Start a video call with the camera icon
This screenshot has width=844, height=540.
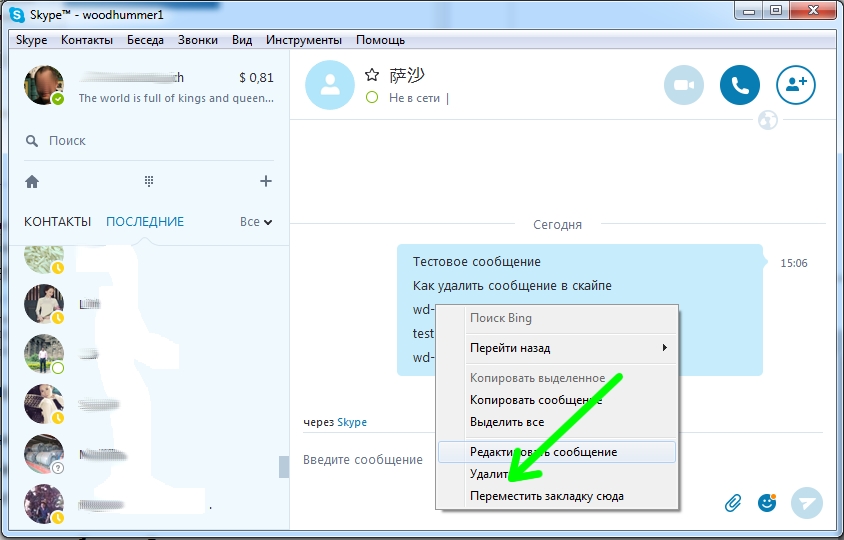pos(684,85)
